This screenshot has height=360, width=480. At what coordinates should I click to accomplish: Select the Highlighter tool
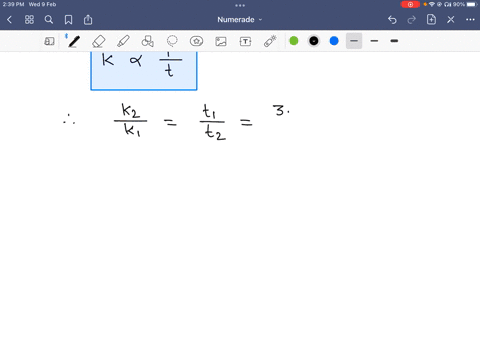pyautogui.click(x=123, y=41)
